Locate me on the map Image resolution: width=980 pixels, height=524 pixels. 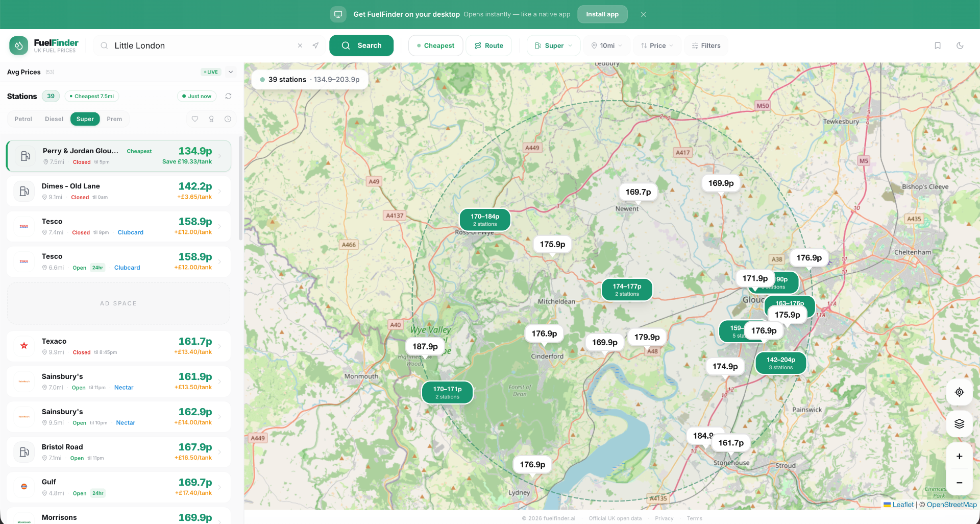coord(960,392)
